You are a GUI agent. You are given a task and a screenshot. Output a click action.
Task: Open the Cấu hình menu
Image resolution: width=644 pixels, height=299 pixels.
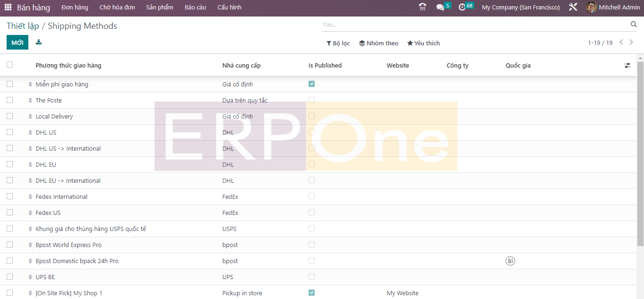click(x=229, y=8)
